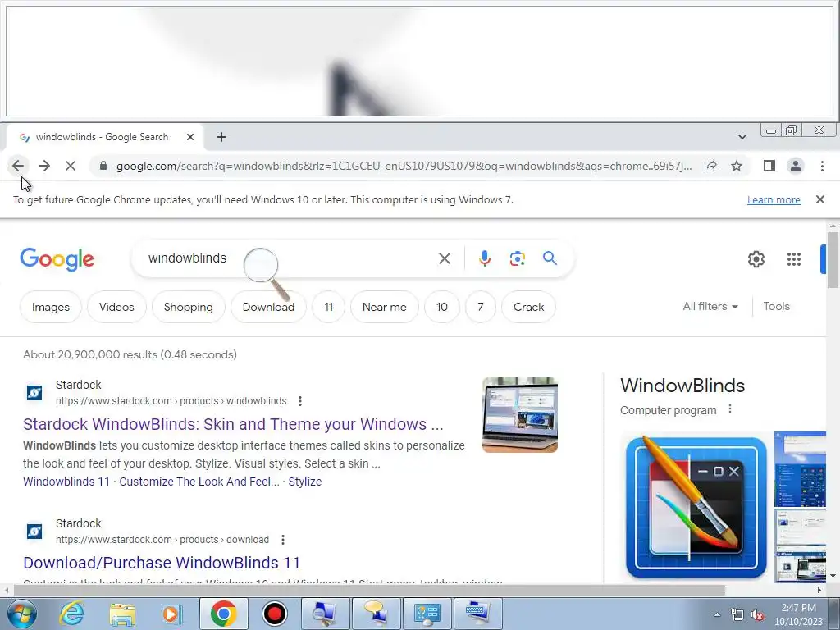Select the 10 filter chip
This screenshot has width=840, height=630.
click(441, 307)
